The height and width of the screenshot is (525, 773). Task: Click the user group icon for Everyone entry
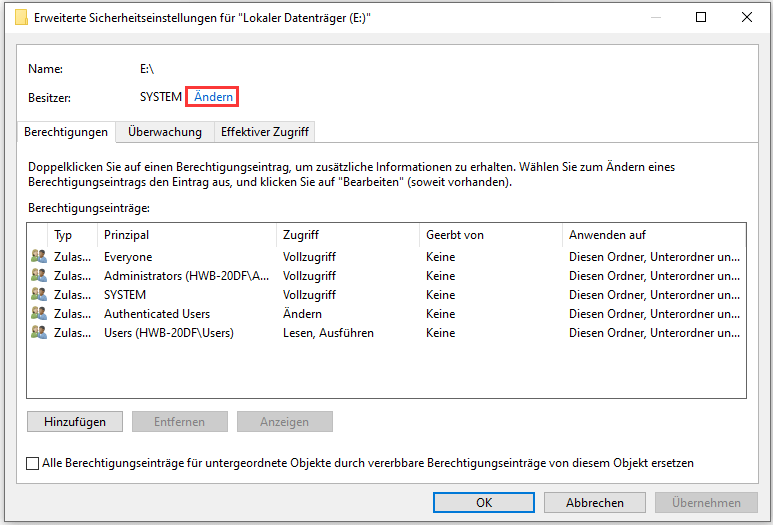(39, 257)
